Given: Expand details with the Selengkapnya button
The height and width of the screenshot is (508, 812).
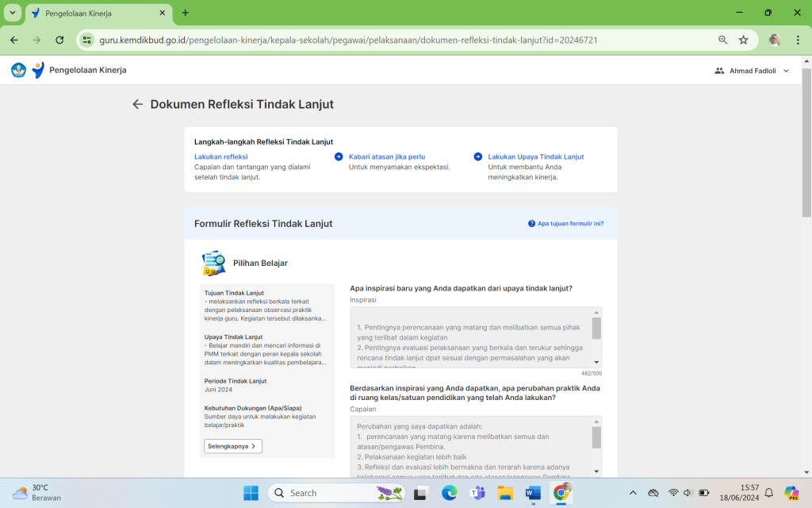Looking at the screenshot, I should point(232,446).
